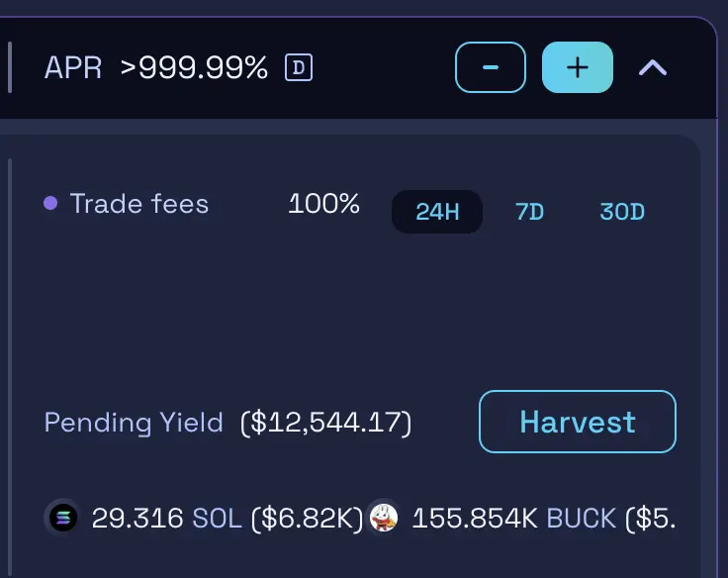This screenshot has width=728, height=578.
Task: Select the 24H time range
Action: (437, 212)
